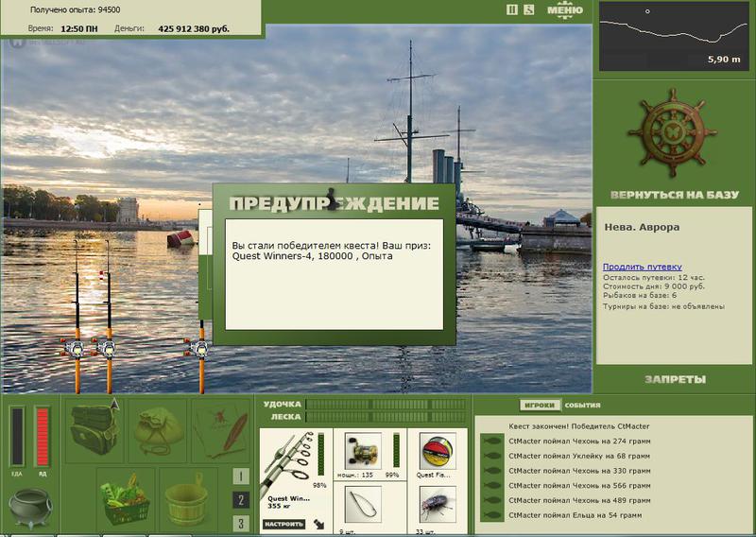
Task: Click fish icon beside Чехонь 566 грамм
Action: tap(491, 486)
